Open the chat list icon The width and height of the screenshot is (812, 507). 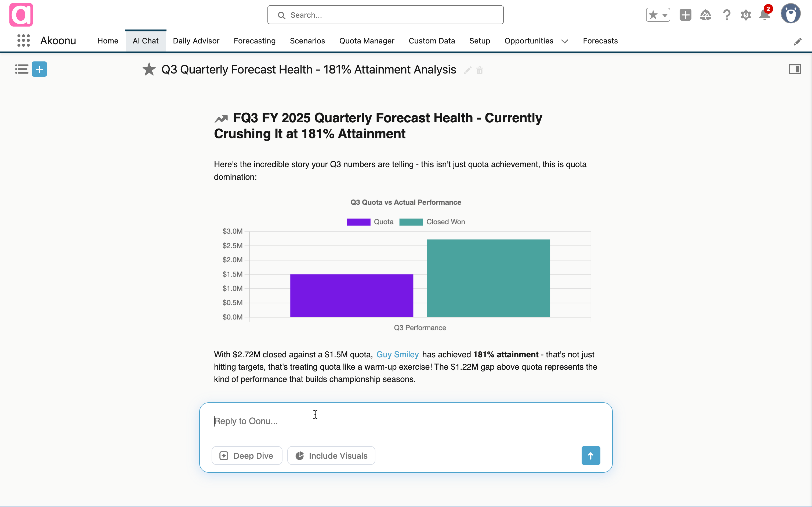tap(21, 69)
